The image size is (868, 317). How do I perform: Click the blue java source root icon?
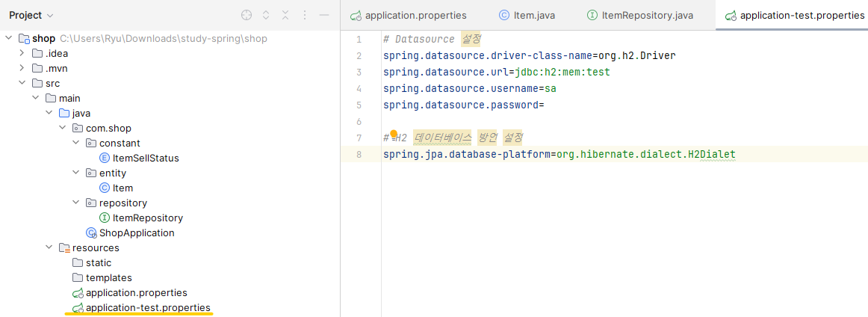click(x=63, y=114)
